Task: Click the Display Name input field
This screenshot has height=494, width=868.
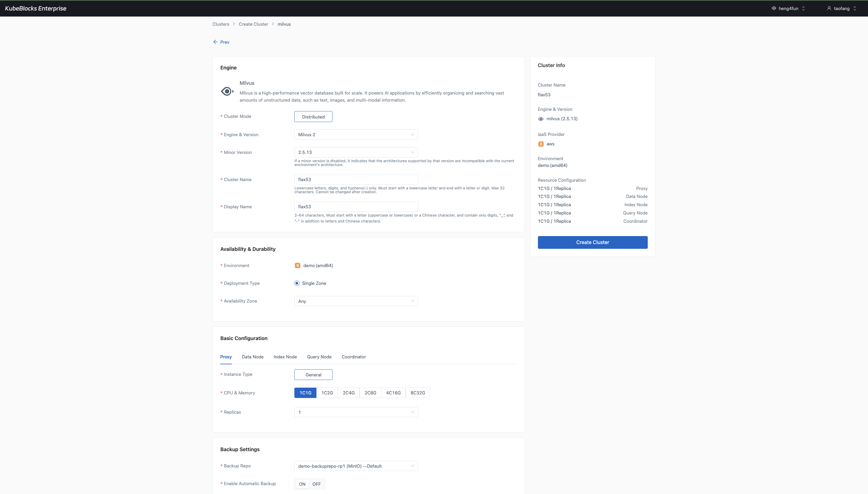Action: pos(356,207)
